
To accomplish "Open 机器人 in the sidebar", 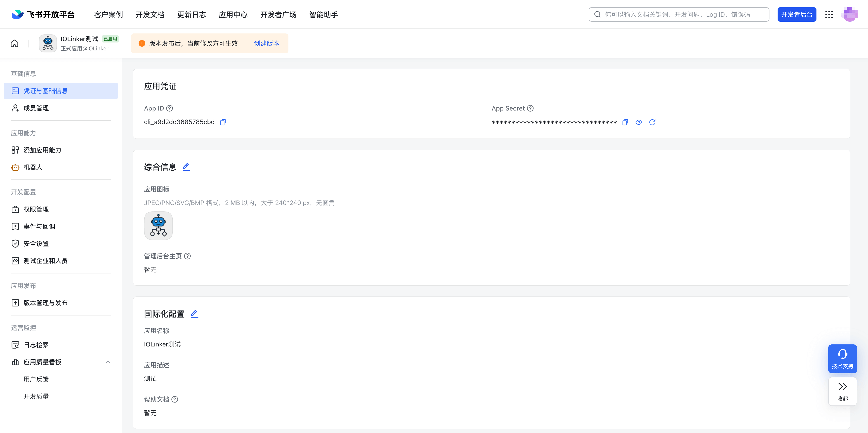I will pyautogui.click(x=33, y=167).
